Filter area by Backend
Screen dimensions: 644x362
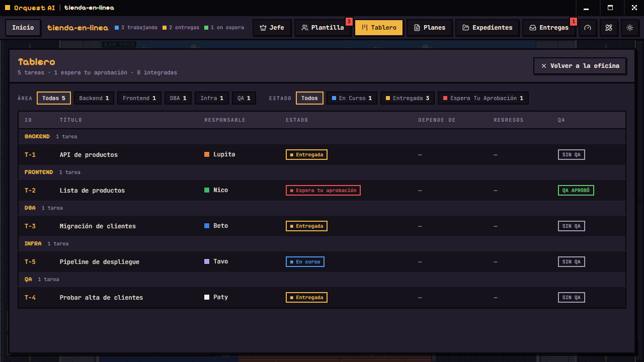click(94, 98)
